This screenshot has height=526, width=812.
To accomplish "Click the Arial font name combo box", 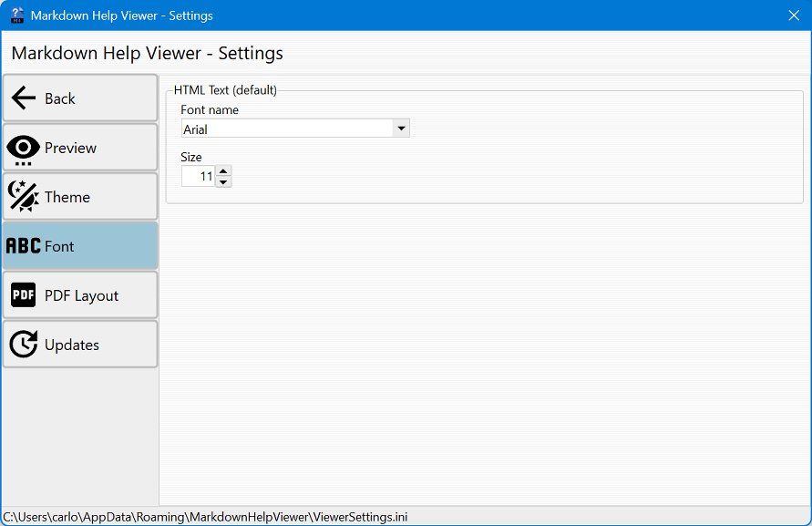I will click(286, 129).
